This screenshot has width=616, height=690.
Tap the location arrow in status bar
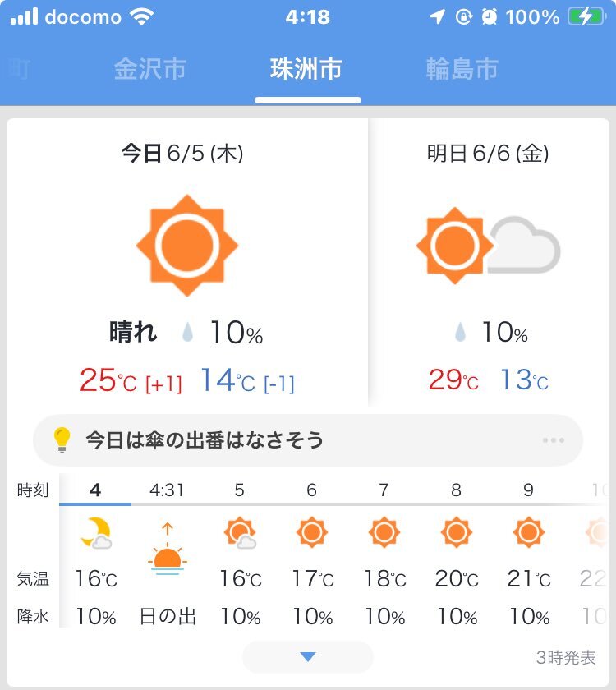coord(439,16)
